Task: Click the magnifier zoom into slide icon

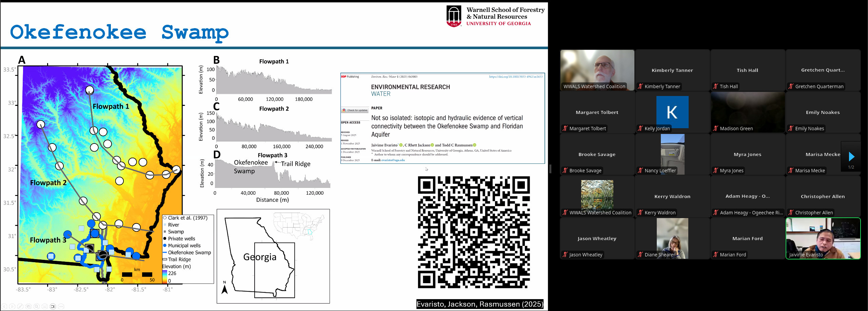Action: tap(37, 307)
